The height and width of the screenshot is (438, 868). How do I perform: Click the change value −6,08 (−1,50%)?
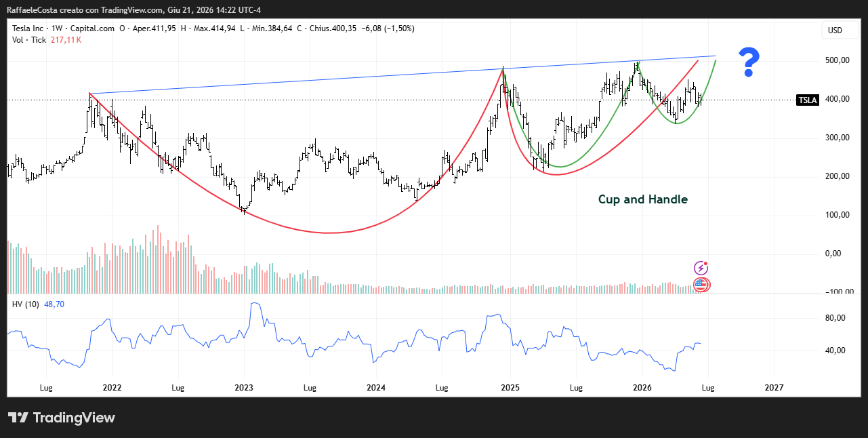388,28
